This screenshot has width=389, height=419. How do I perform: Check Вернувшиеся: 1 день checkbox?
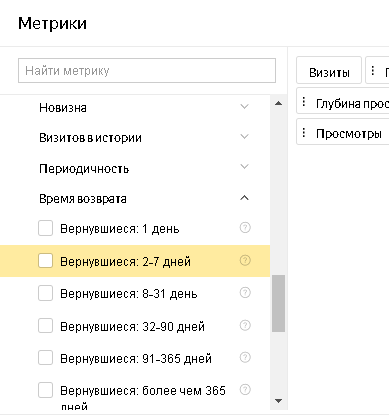click(45, 228)
